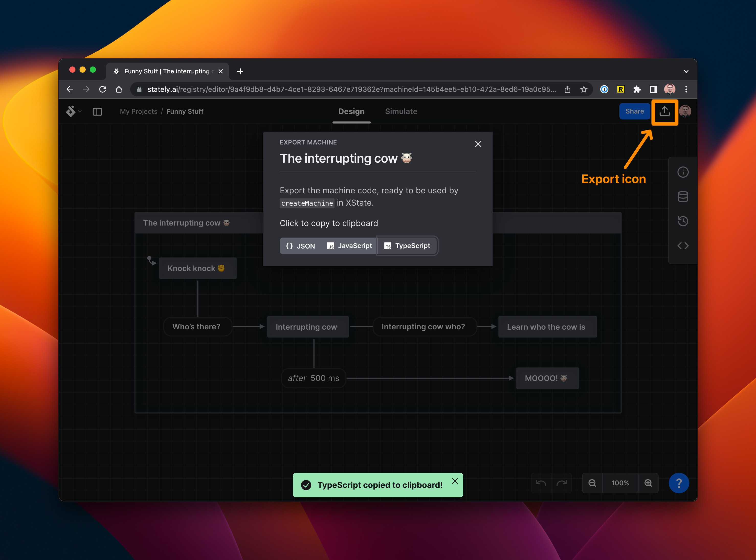Click the Share button

(x=634, y=111)
